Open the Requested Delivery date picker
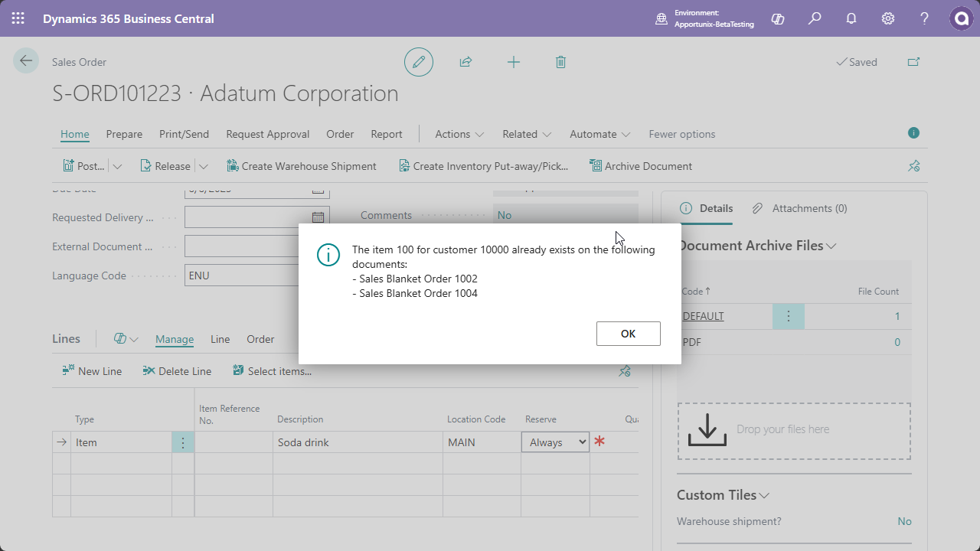 click(318, 217)
